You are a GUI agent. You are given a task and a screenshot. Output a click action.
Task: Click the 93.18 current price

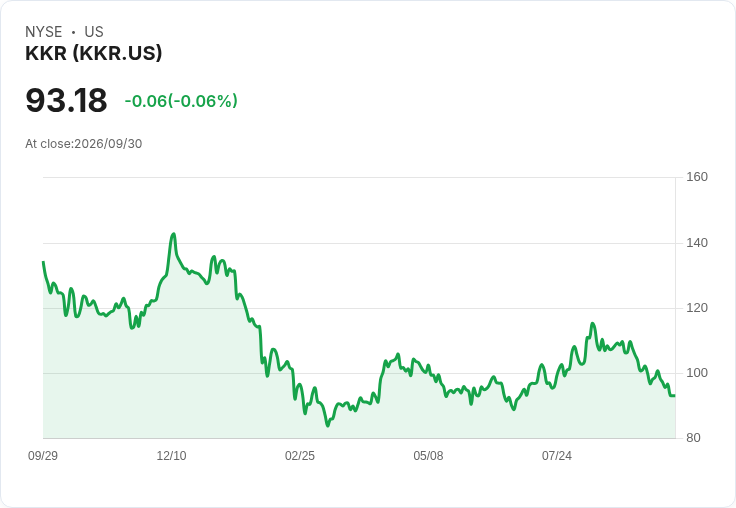click(66, 100)
